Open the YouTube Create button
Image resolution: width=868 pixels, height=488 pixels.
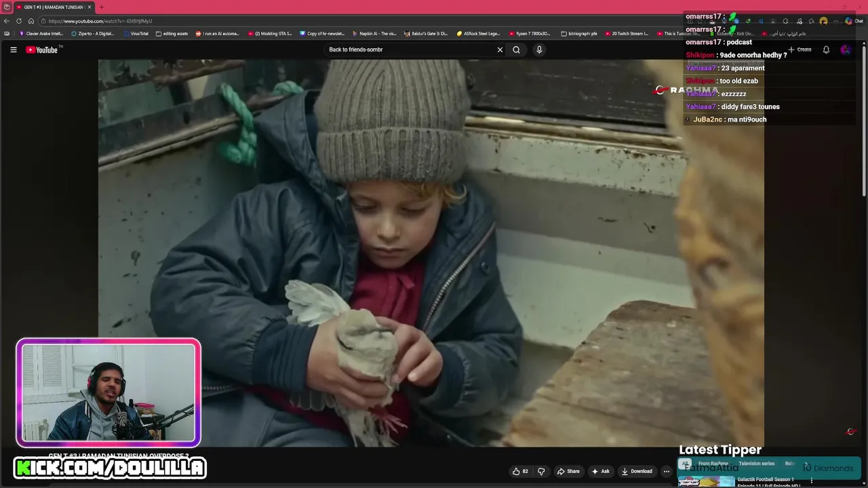800,49
